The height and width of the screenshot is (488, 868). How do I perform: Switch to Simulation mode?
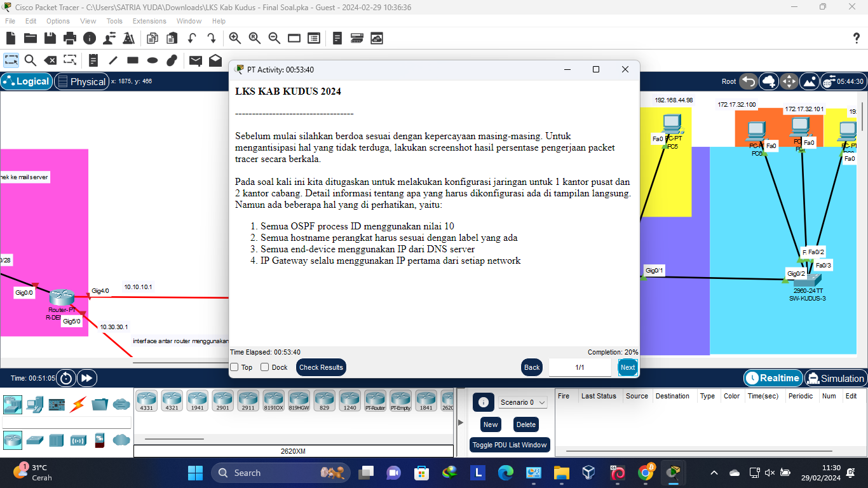pos(835,378)
